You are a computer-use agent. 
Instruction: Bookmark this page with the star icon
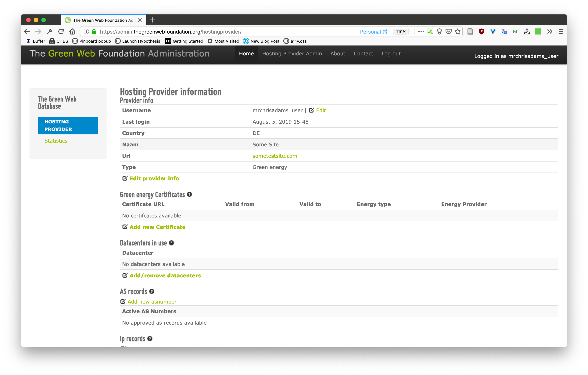[458, 31]
